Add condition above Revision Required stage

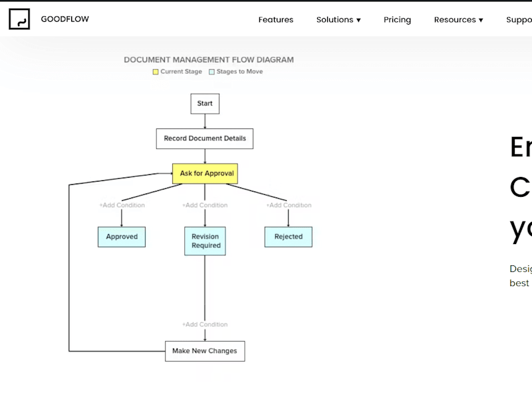click(205, 205)
